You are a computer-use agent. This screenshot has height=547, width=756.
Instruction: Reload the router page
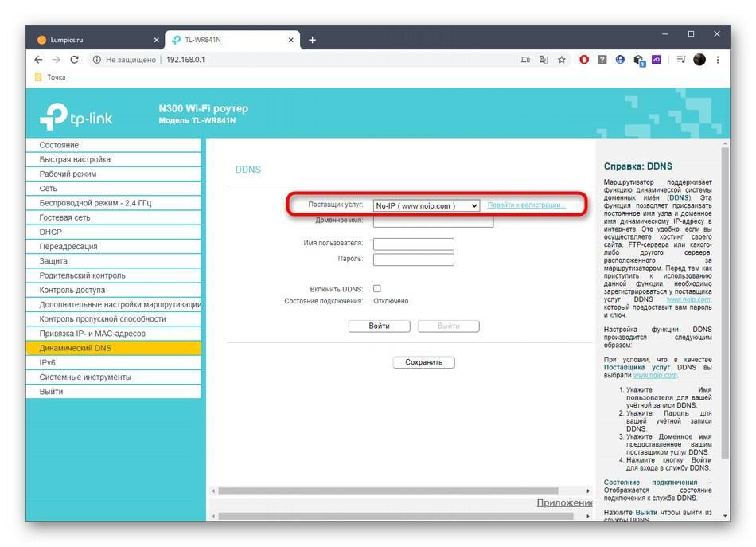[74, 60]
